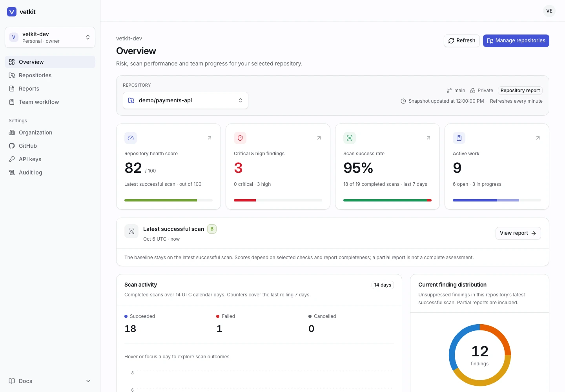This screenshot has height=392, width=565.
Task: Open Organization settings
Action: pos(50,132)
